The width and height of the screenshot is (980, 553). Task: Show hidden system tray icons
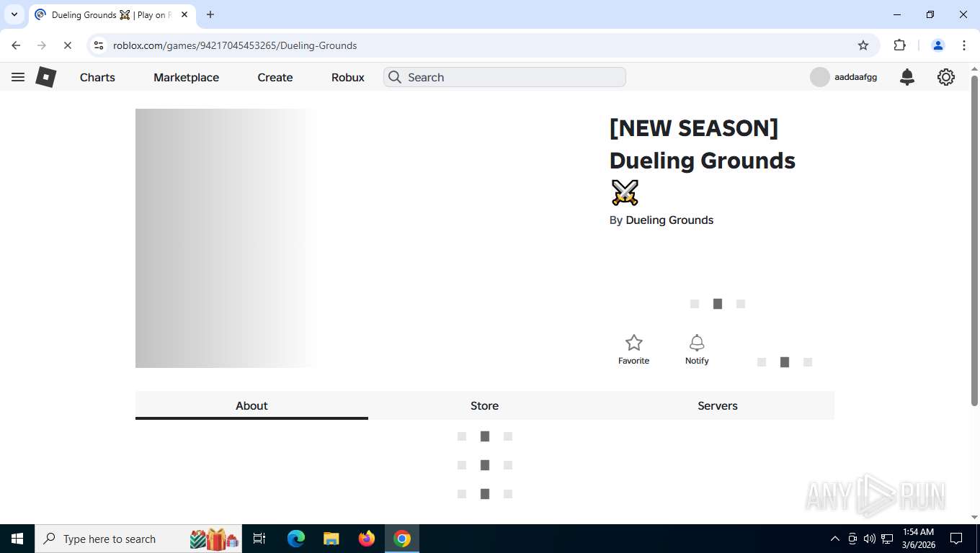click(x=834, y=539)
